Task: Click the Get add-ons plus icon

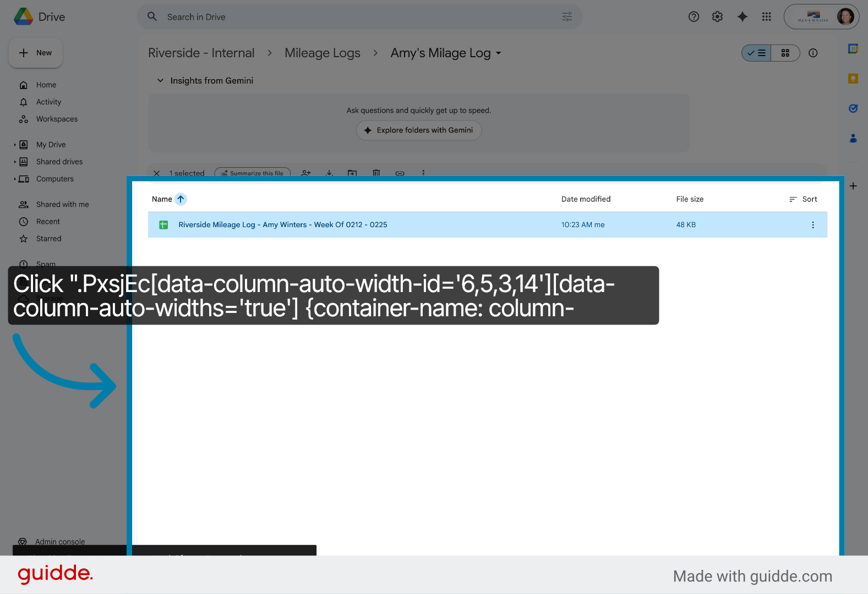Action: (x=853, y=186)
